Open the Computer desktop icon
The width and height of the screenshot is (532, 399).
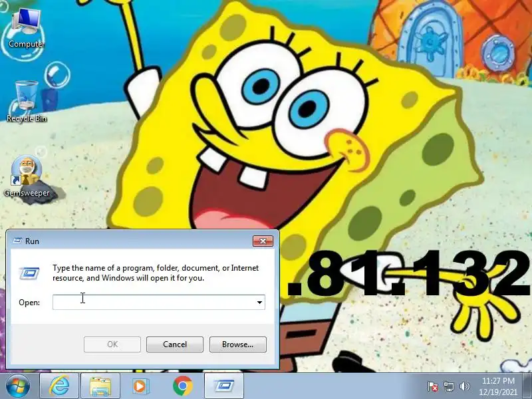(26, 28)
